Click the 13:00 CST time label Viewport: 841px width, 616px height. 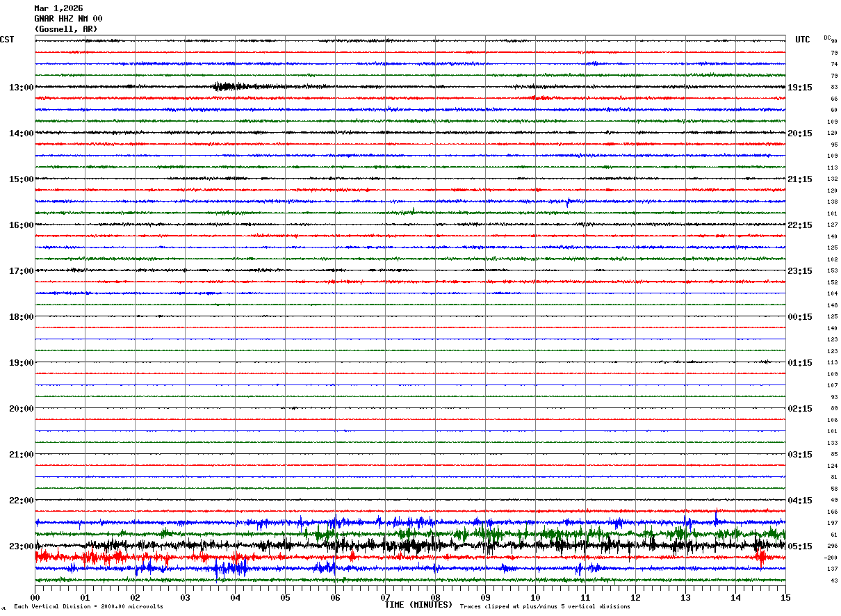[21, 88]
